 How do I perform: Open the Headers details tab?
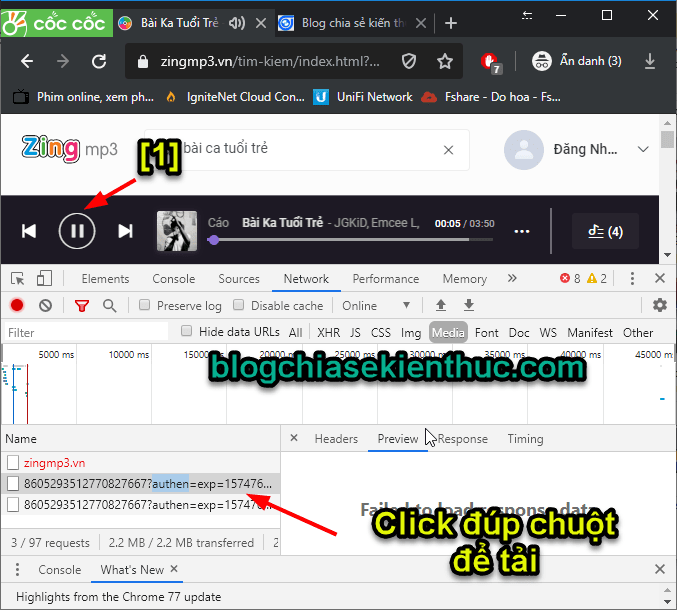pos(336,439)
